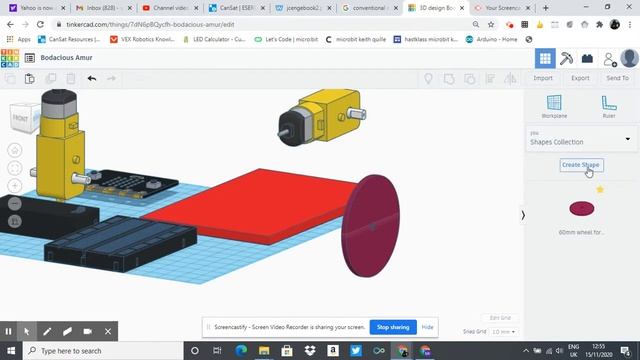Switch to the Channel videos YouTube tab
The height and width of the screenshot is (360, 640).
[x=170, y=8]
